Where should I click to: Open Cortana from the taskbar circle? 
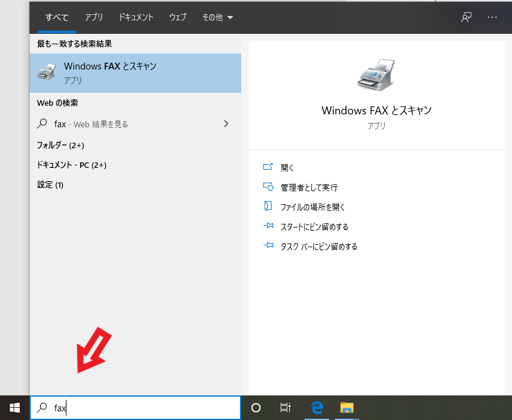tap(256, 408)
